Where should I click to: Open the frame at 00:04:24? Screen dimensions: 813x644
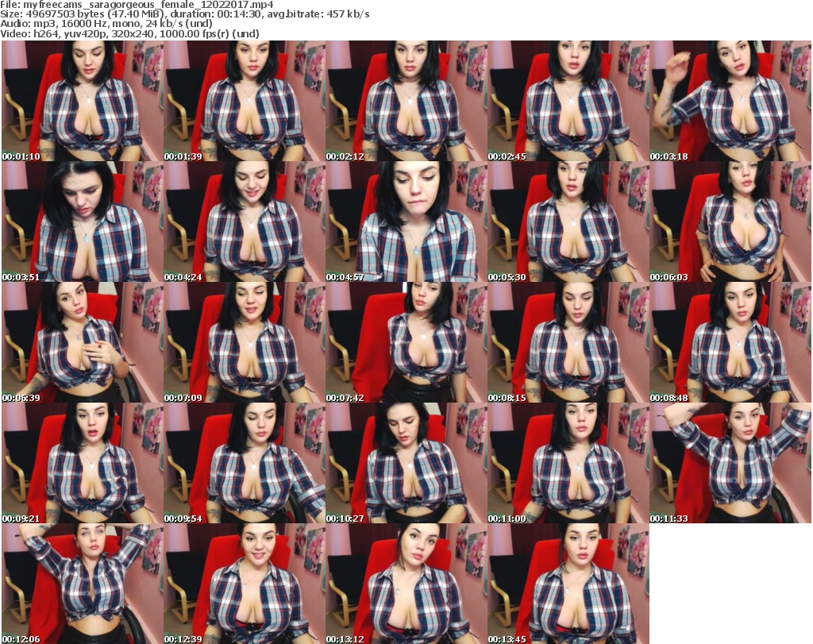(245, 222)
